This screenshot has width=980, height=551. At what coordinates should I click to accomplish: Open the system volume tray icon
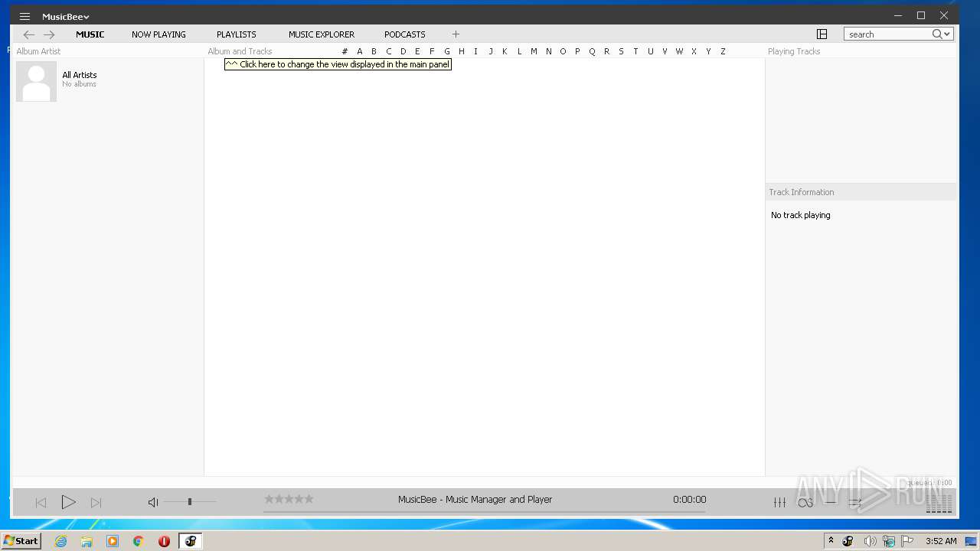click(870, 541)
